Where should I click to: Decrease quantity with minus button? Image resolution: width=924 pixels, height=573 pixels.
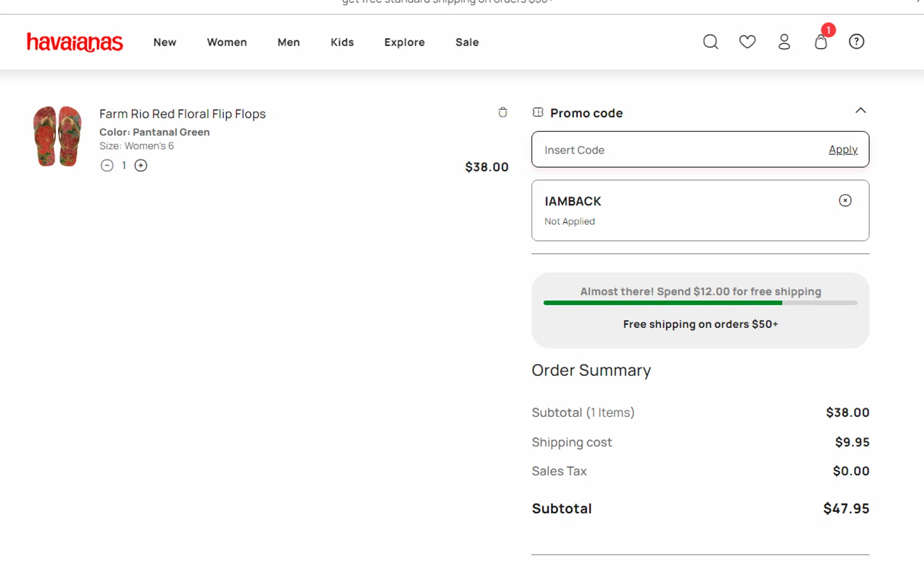[107, 165]
